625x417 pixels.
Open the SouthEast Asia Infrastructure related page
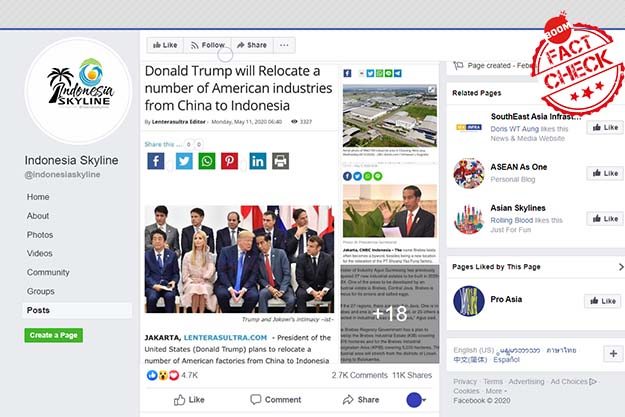pos(536,116)
